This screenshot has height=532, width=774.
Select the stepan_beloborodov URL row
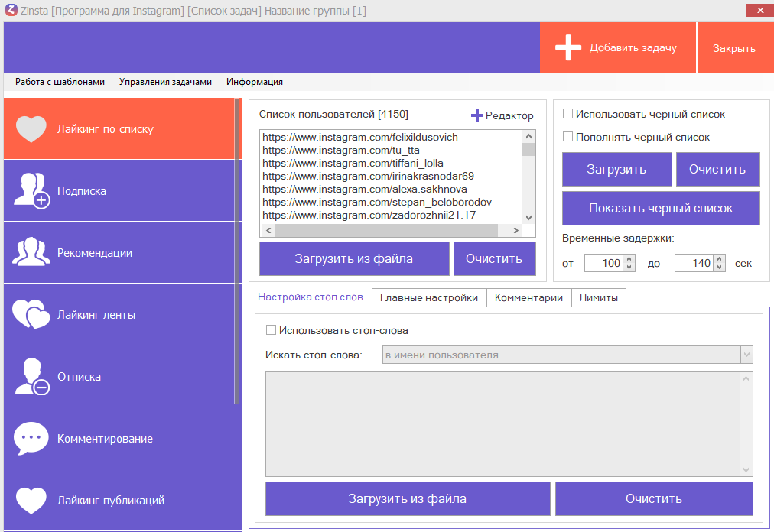(376, 202)
